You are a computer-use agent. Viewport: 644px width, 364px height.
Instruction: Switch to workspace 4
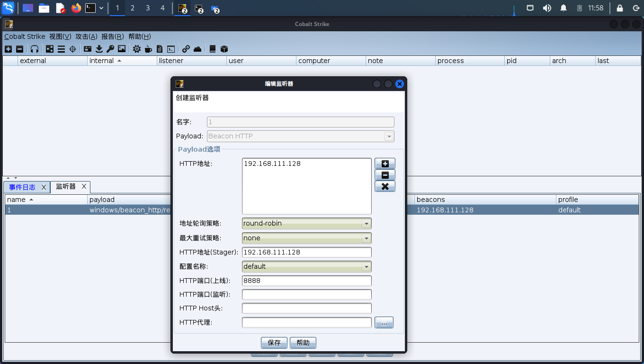pyautogui.click(x=163, y=8)
